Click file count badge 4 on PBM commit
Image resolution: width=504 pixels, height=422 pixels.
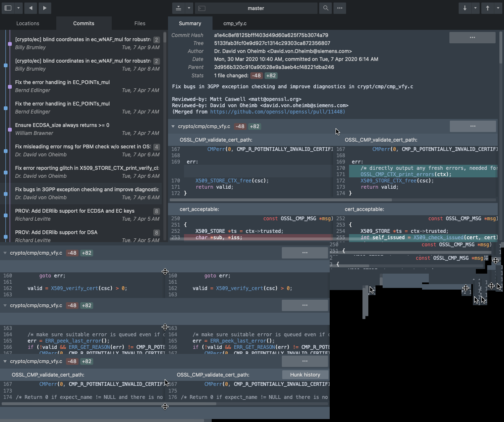coord(156,147)
